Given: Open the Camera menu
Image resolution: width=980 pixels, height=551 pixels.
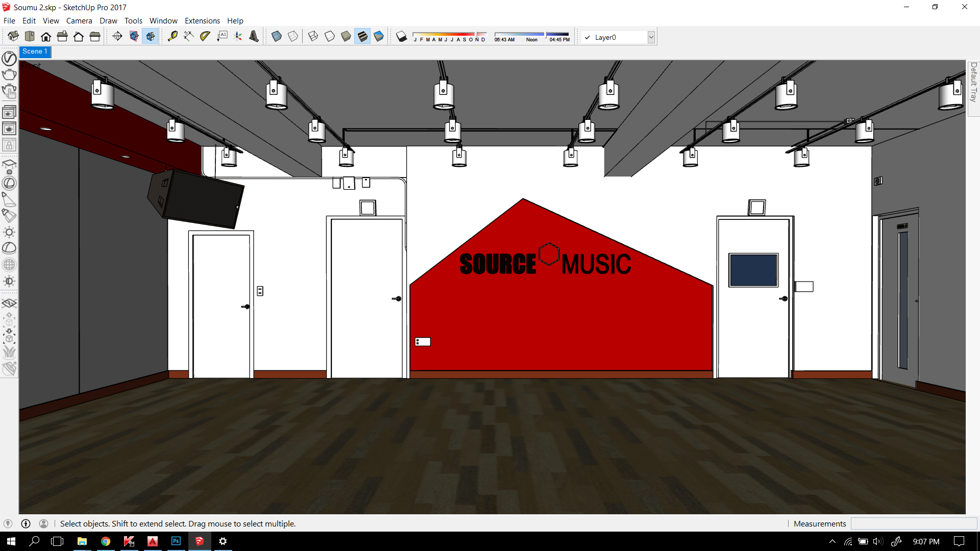Looking at the screenshot, I should pos(79,20).
